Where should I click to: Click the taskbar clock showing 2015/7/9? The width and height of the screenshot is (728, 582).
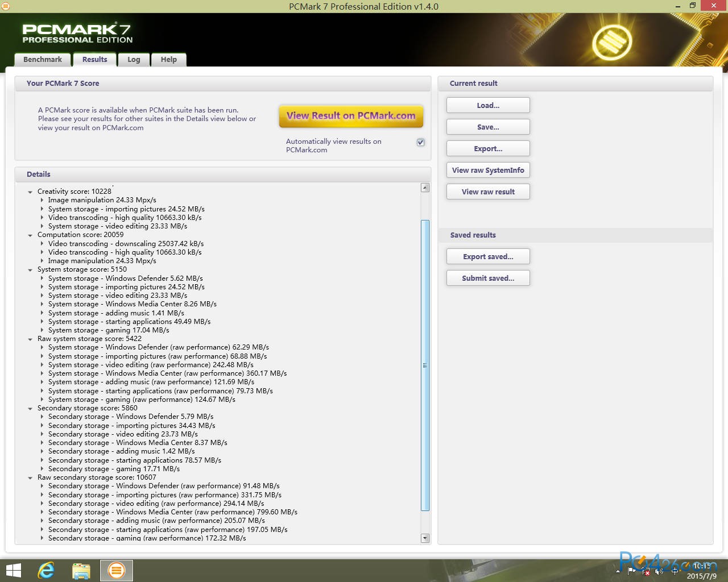(702, 571)
